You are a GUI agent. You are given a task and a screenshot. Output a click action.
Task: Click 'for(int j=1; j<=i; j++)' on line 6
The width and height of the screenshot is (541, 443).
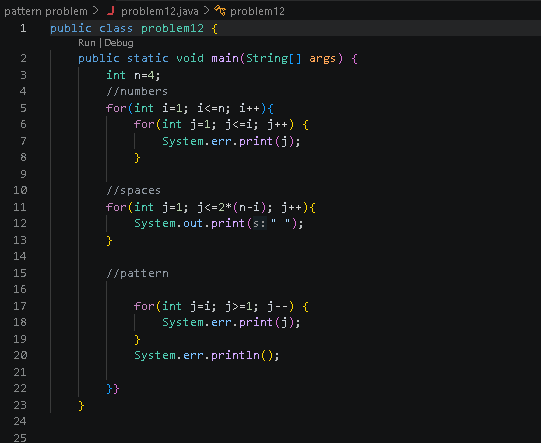pos(214,124)
